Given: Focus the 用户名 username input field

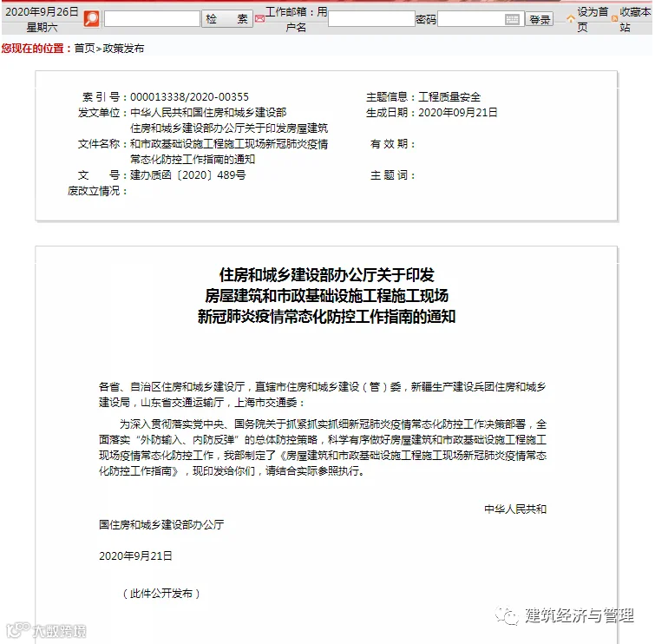Looking at the screenshot, I should 371,19.
